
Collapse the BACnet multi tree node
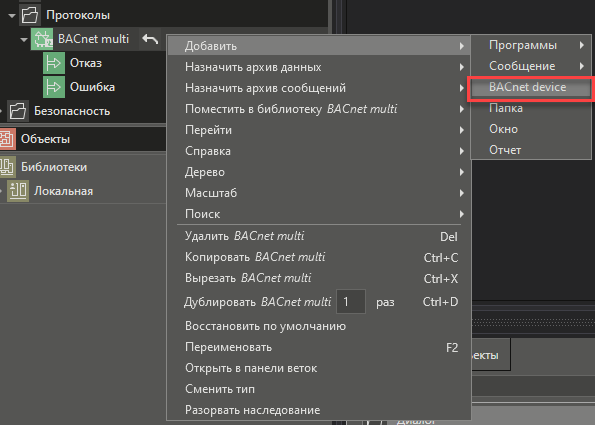[24, 39]
